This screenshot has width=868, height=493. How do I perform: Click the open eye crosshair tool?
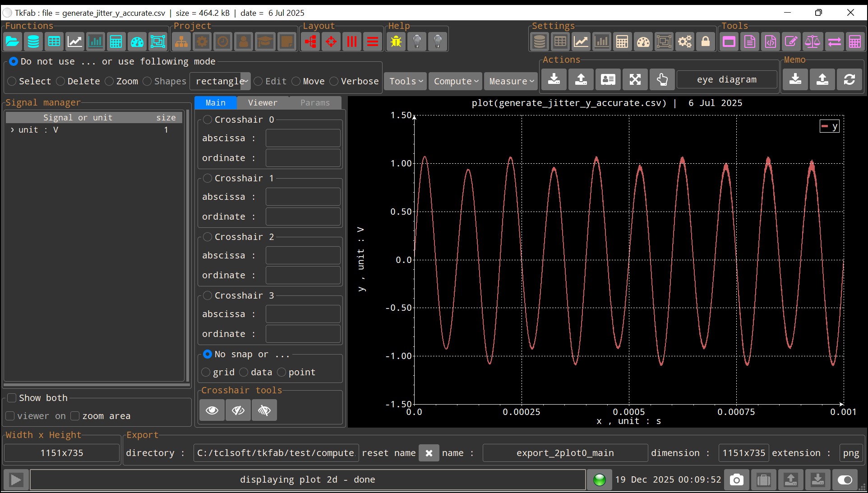pos(212,410)
